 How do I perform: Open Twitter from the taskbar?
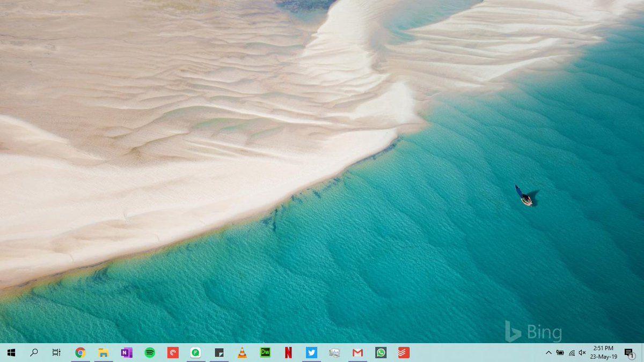tap(311, 353)
